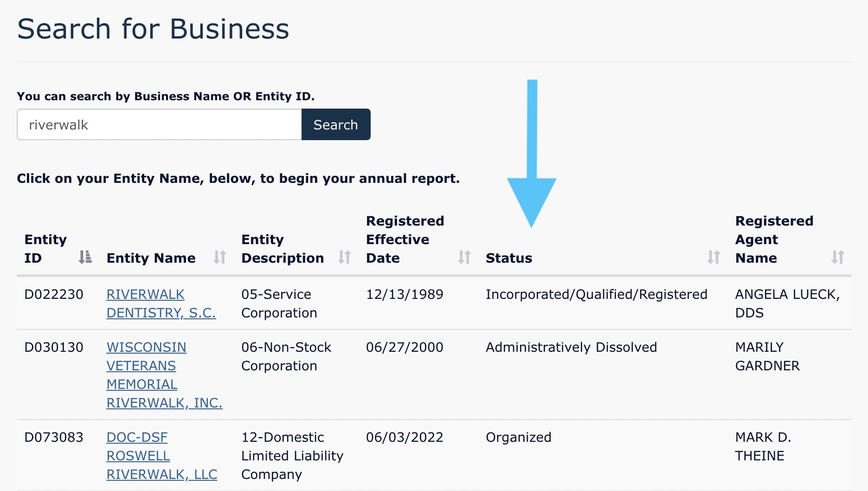Screen dimensions: 868x491
Task: Sort by Registered Agent Name header
Action: point(774,239)
